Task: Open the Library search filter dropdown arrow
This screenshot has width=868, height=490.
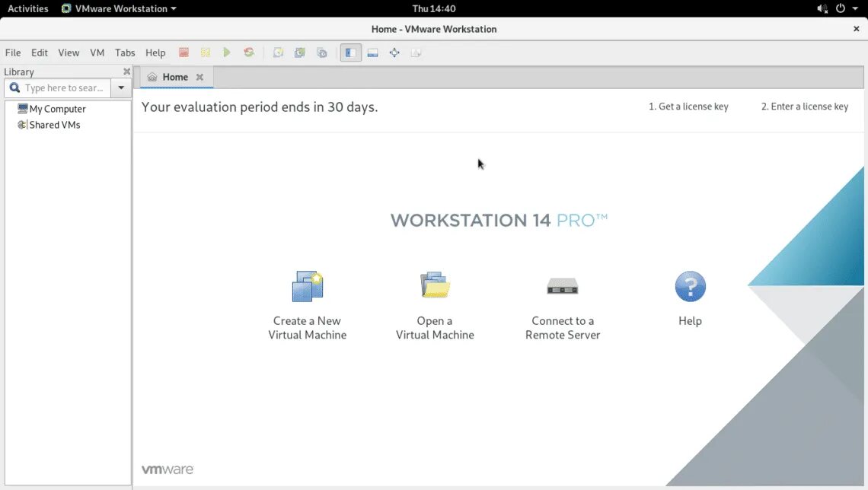Action: click(x=120, y=87)
